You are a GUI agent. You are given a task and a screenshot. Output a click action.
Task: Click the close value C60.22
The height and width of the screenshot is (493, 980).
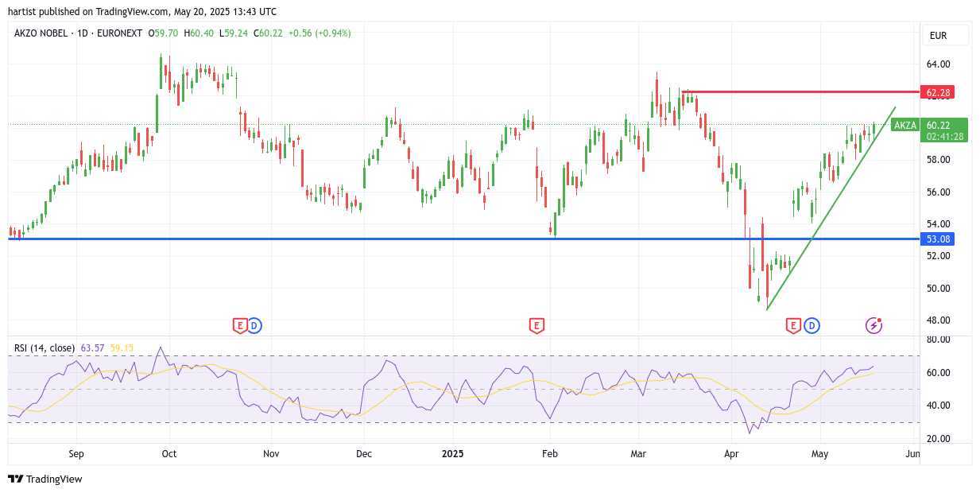tap(268, 33)
